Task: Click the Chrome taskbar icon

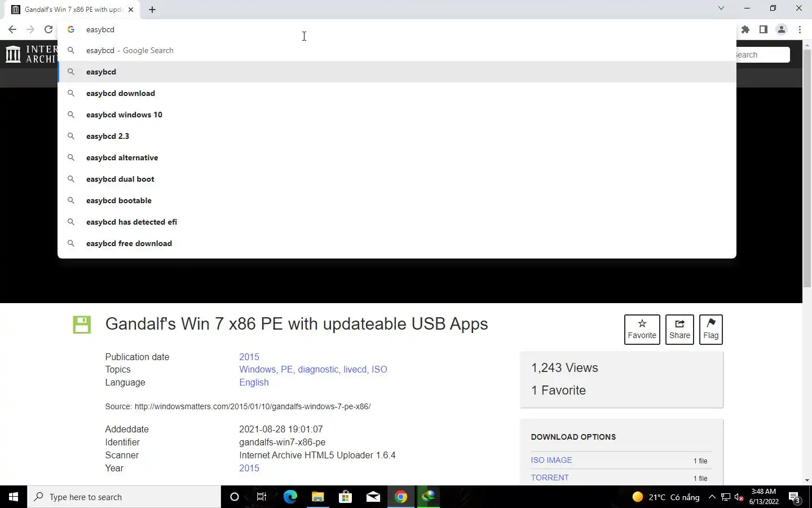Action: coord(400,497)
